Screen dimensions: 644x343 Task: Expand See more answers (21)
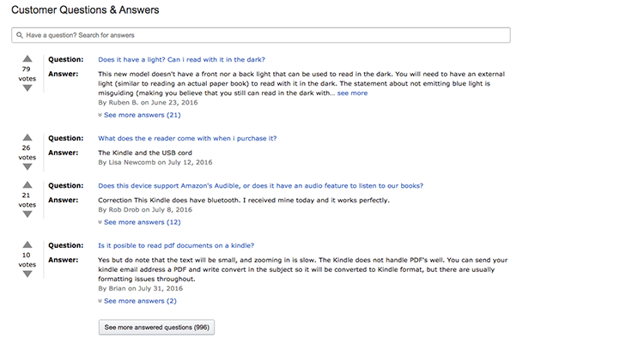[x=142, y=114]
